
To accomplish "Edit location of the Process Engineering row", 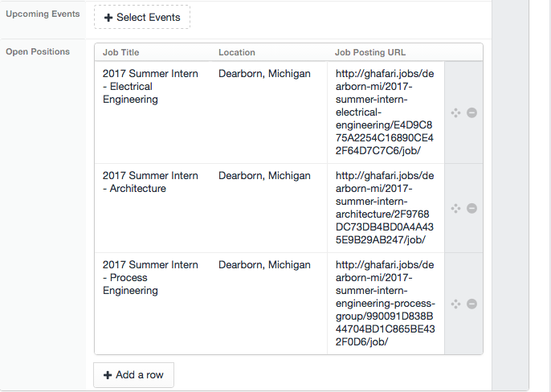I will (x=269, y=304).
